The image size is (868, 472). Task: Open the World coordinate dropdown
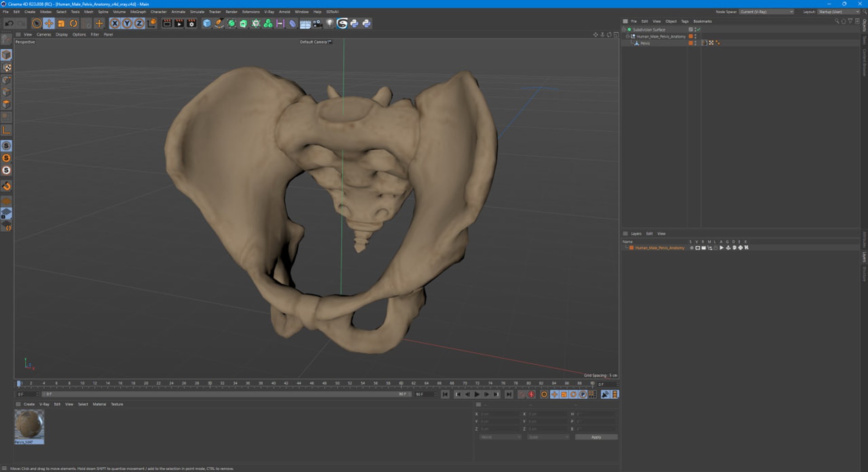coord(500,437)
